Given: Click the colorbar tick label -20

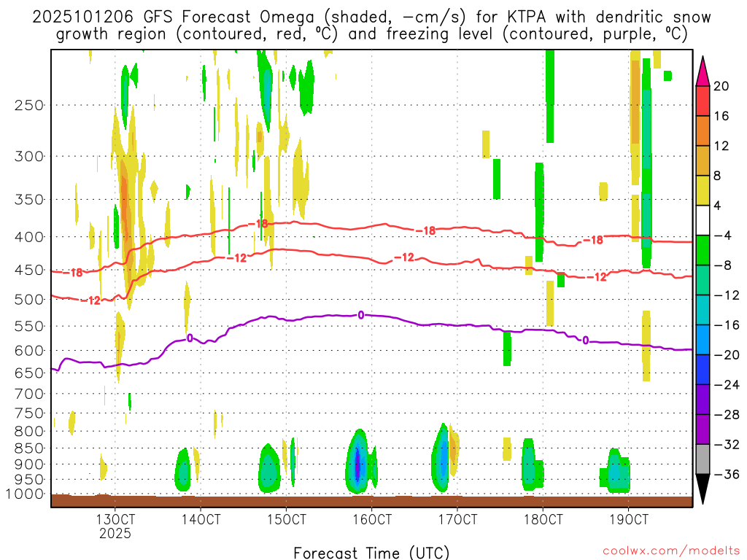Looking at the screenshot, I should [x=726, y=355].
